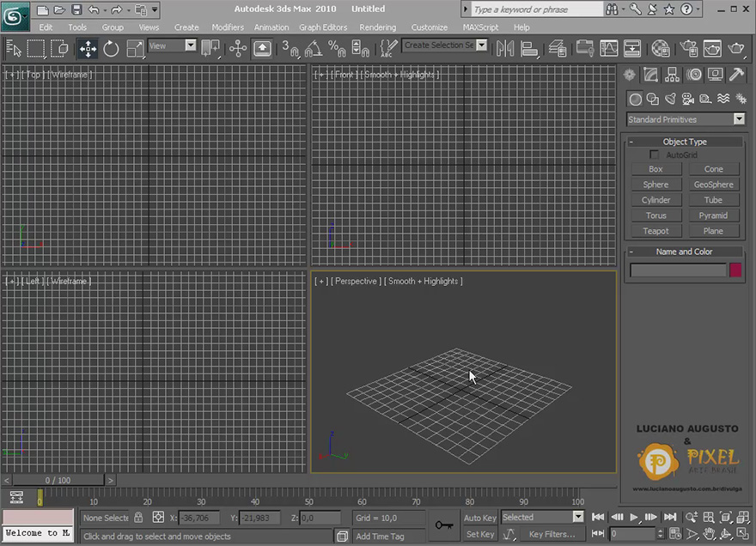Click the Sphere primitive button
Image resolution: width=756 pixels, height=546 pixels.
[655, 185]
